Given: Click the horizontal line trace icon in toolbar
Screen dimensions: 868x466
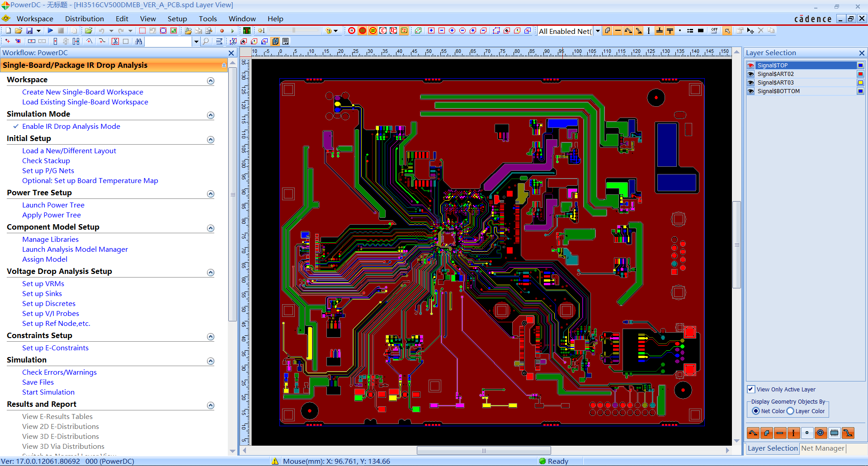Looking at the screenshot, I should click(618, 31).
